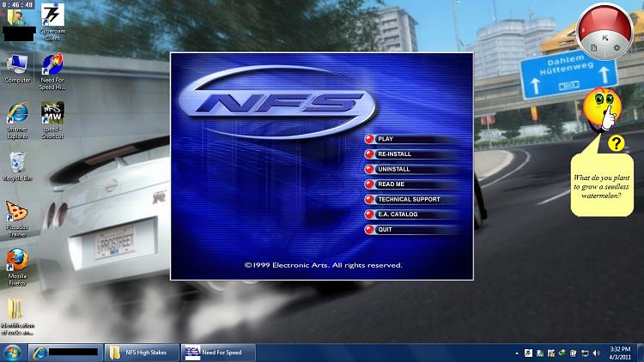Click the green globe tray icon
The image size is (644, 362).
pos(562,353)
